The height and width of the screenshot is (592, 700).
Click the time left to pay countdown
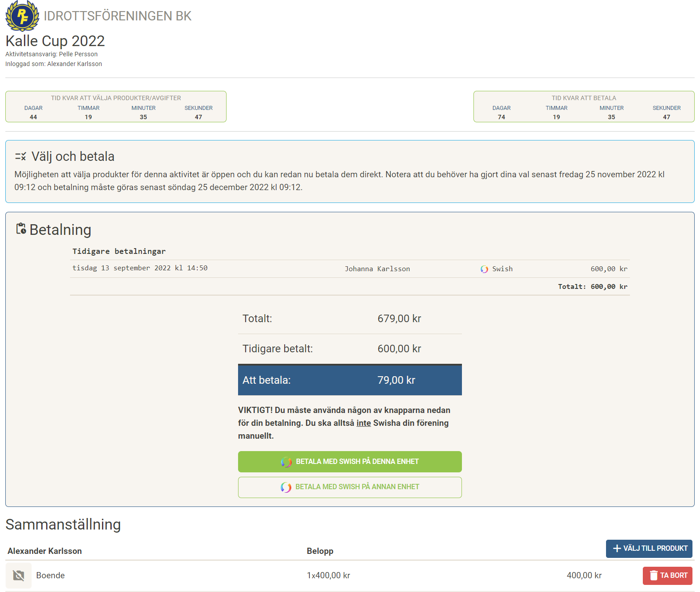[x=583, y=107]
